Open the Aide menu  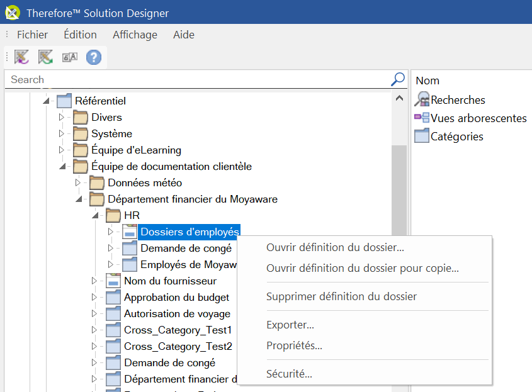tap(184, 35)
